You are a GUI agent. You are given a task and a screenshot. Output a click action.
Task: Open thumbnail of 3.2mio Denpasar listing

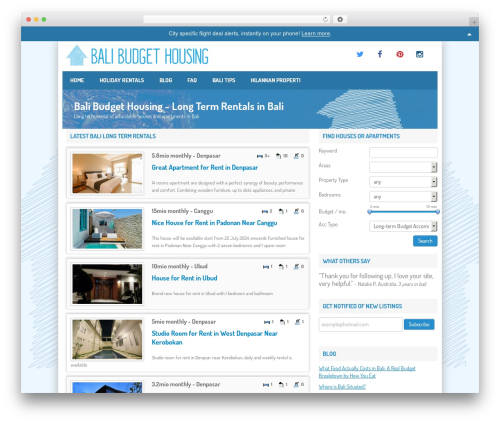107,387
